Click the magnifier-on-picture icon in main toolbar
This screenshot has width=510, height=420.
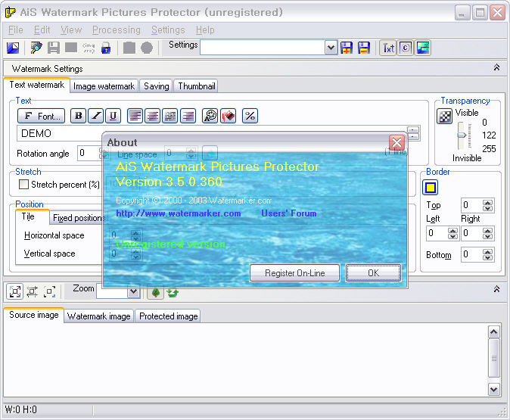tap(36, 48)
